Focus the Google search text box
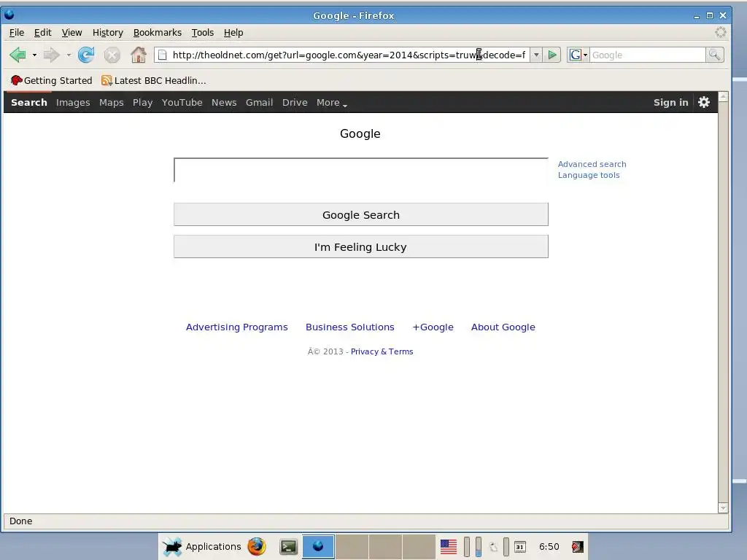 pyautogui.click(x=360, y=170)
